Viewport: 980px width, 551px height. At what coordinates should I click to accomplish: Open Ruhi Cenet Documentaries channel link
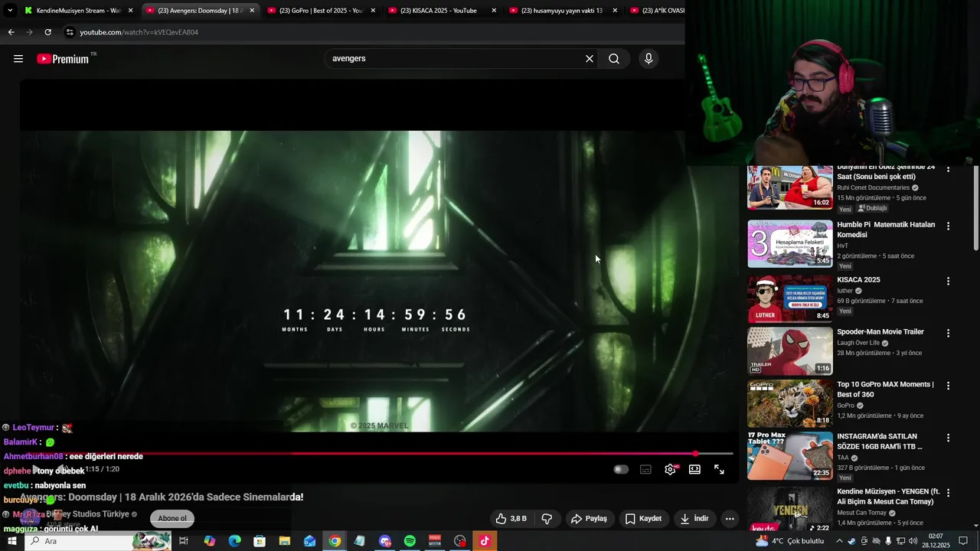coord(873,187)
